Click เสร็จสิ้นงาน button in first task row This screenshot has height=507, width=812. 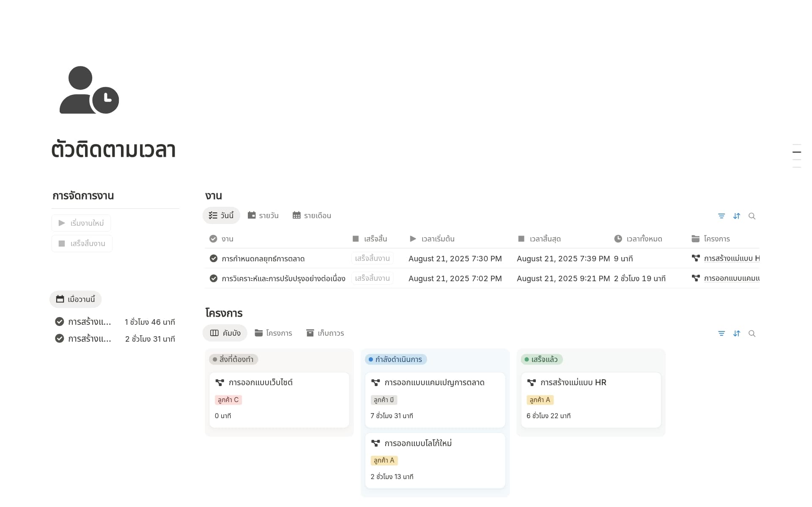(372, 258)
